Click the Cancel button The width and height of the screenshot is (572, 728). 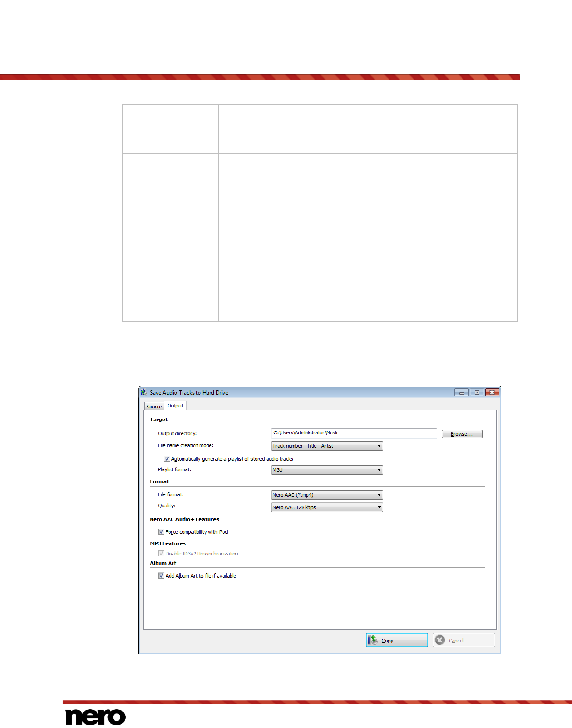click(x=463, y=640)
